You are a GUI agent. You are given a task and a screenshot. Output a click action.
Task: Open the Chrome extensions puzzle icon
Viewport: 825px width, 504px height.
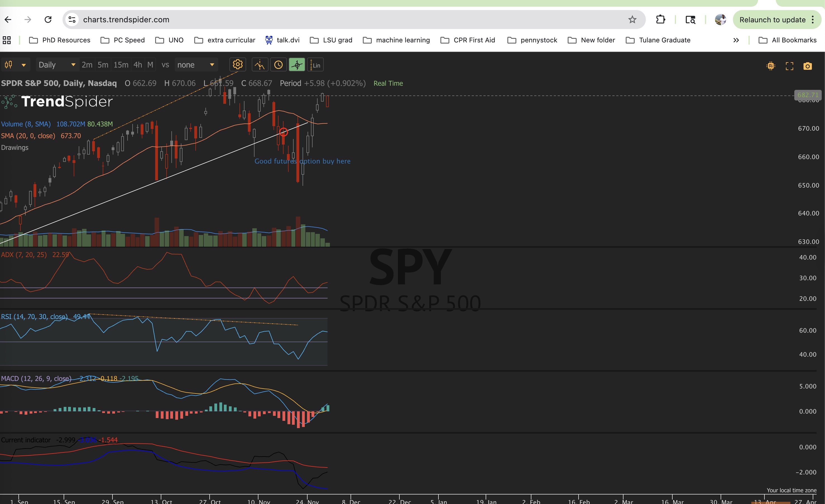tap(660, 20)
